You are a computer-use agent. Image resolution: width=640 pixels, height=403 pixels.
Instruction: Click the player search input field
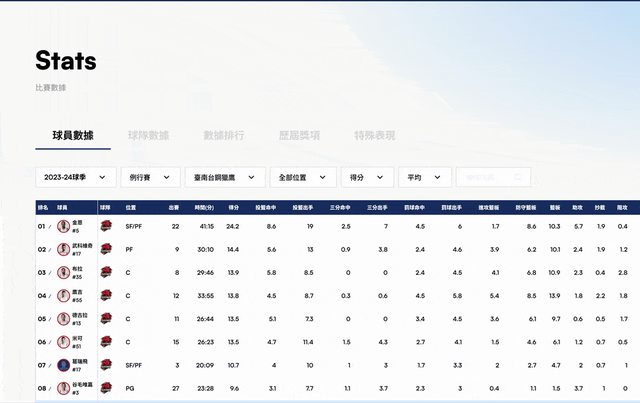492,177
